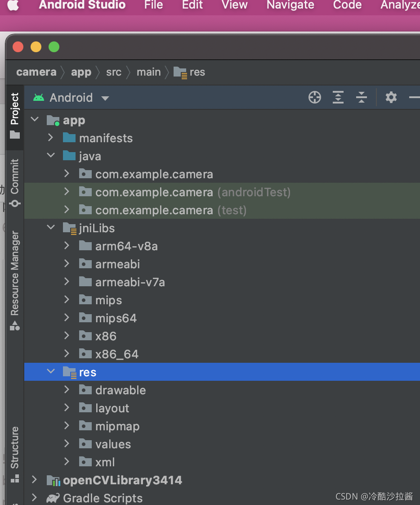This screenshot has width=420, height=505.
Task: Open the Android Studio app menu
Action: [82, 5]
